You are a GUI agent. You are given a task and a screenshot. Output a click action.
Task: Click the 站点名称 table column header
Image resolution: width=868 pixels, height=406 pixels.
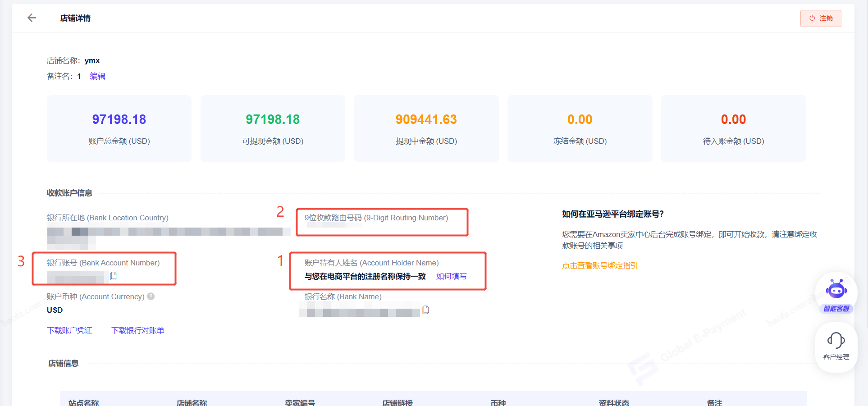click(84, 402)
